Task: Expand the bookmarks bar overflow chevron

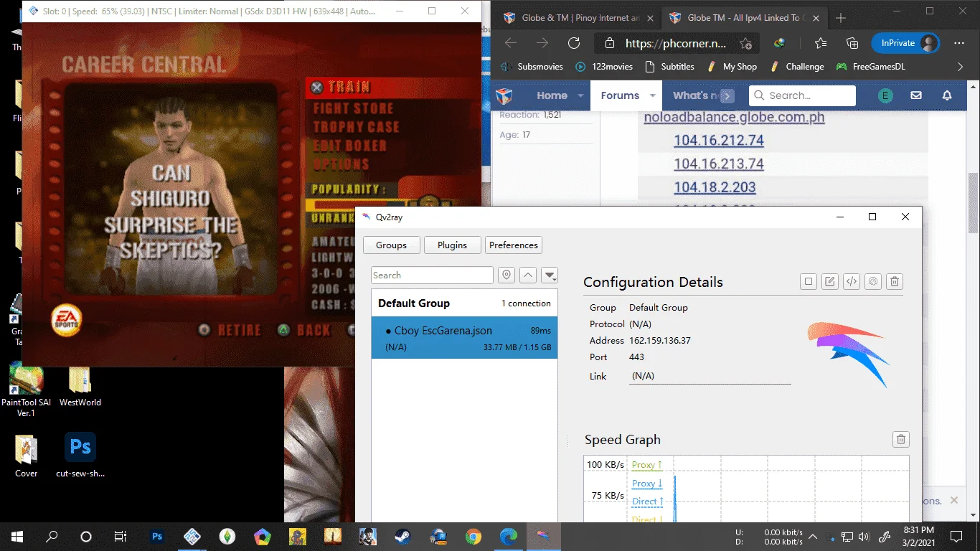Action: pyautogui.click(x=961, y=67)
